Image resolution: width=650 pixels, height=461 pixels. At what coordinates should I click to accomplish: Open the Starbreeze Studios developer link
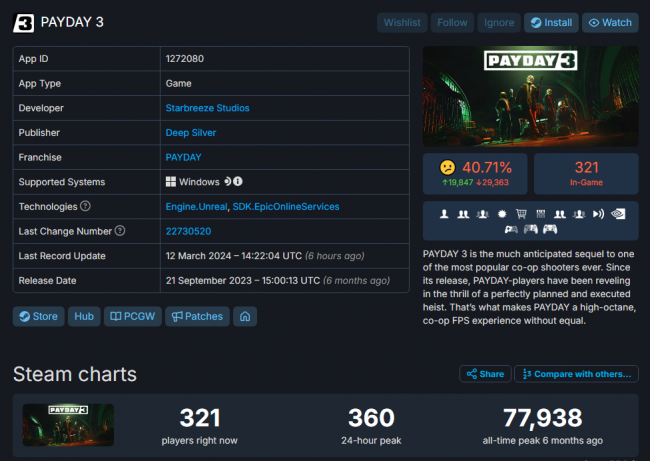207,108
